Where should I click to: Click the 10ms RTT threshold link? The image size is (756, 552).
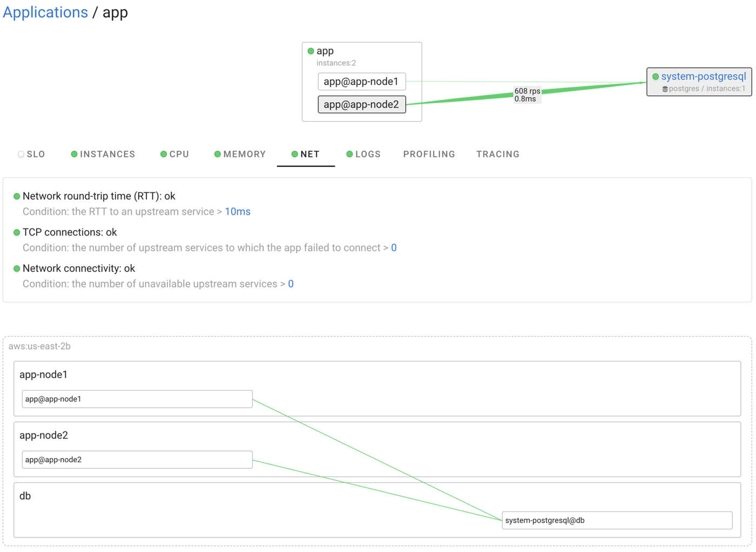click(238, 211)
